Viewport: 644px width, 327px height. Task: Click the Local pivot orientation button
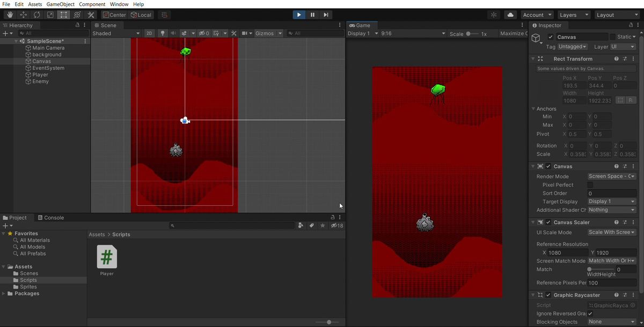pos(142,14)
